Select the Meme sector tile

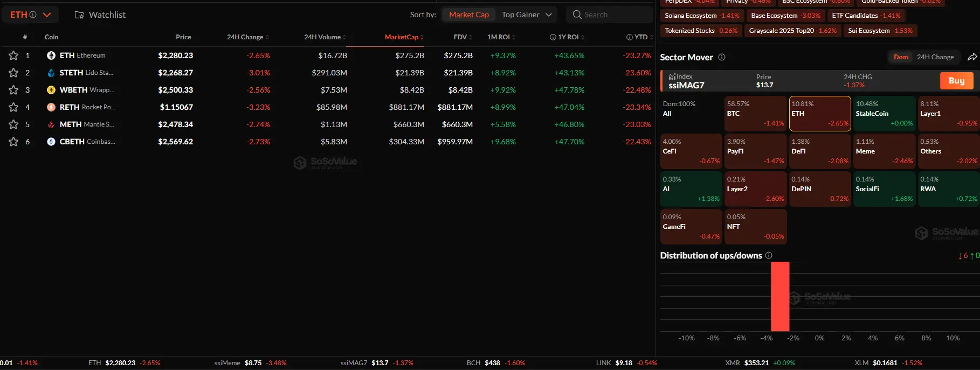[x=884, y=151]
